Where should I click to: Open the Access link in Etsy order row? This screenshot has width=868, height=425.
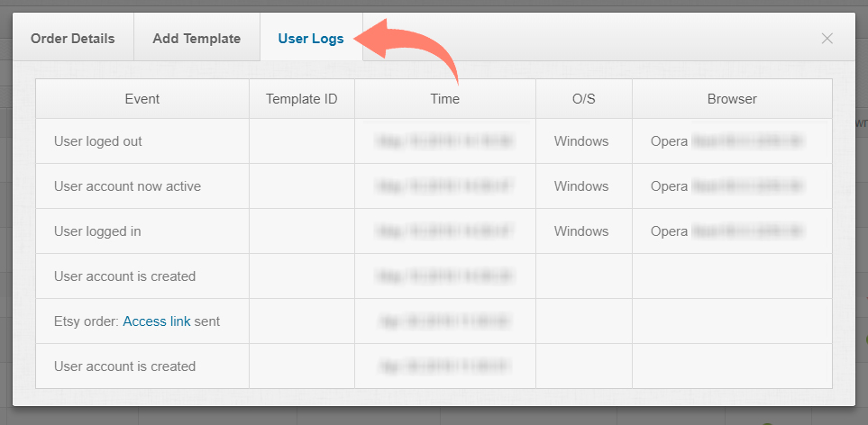click(x=157, y=321)
